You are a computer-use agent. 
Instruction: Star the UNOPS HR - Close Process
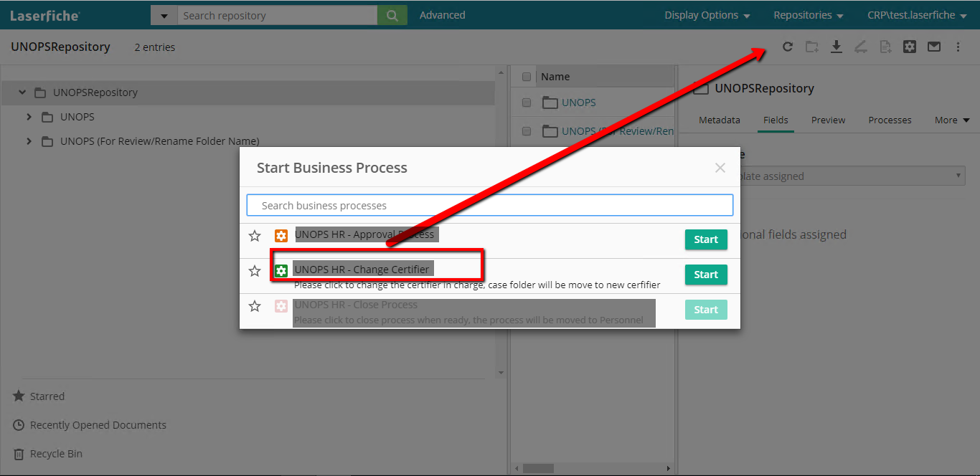tap(255, 306)
